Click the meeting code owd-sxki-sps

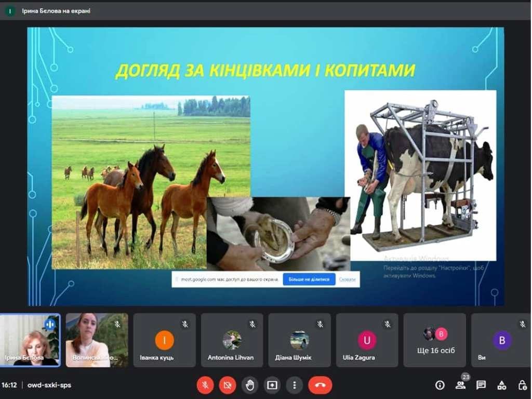[49, 385]
